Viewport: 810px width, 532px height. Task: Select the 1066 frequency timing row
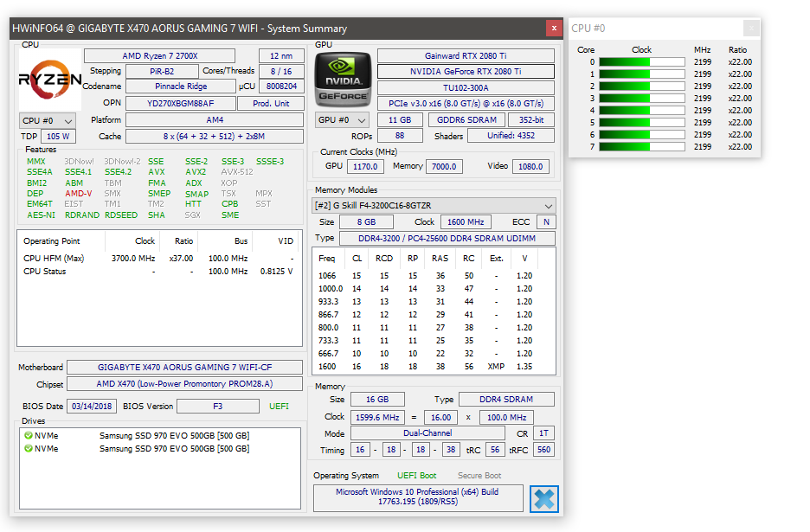point(434,276)
